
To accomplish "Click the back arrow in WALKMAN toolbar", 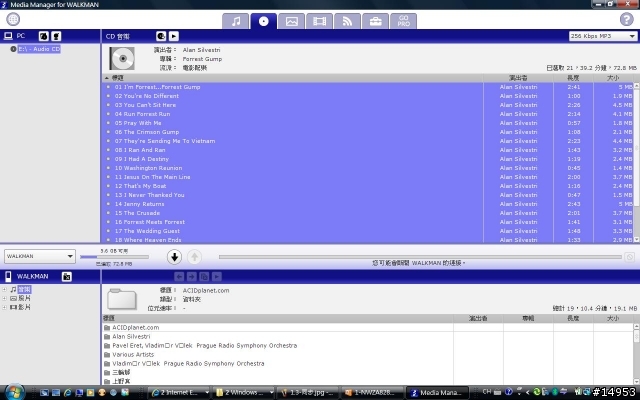I will 179,277.
